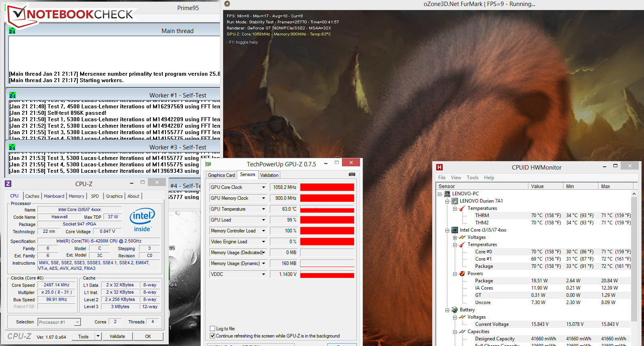Click the Sensor column header in HWMonitor

482,186
